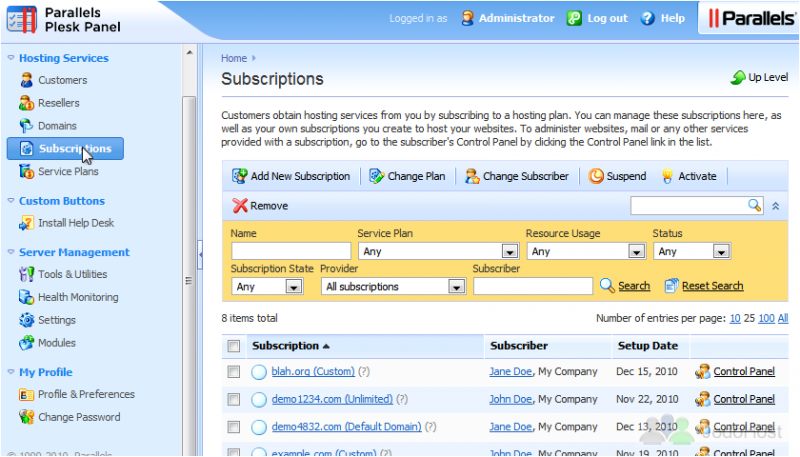800x457 pixels.
Task: Show 100 entries per page
Action: 766,318
